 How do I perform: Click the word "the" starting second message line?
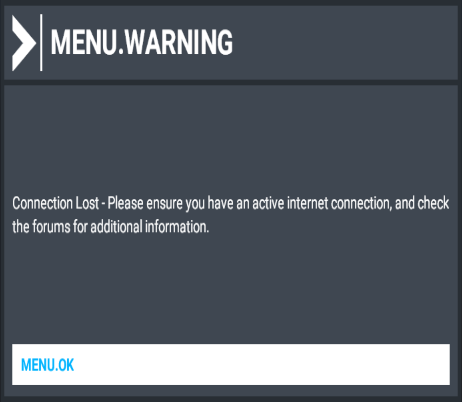point(21,227)
